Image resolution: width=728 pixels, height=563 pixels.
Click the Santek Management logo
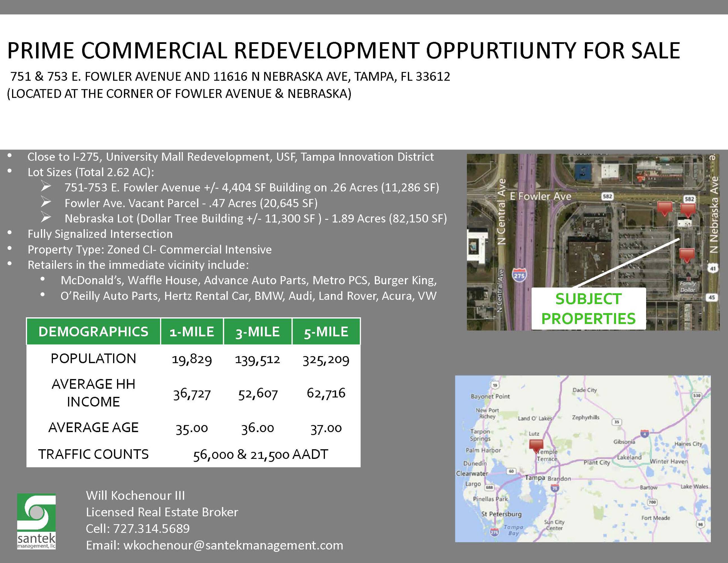[36, 521]
